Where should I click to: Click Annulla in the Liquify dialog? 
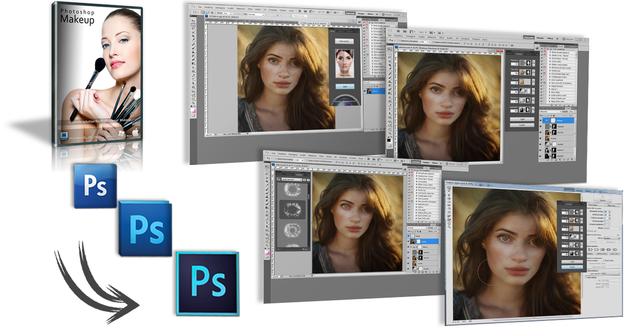[602, 200]
